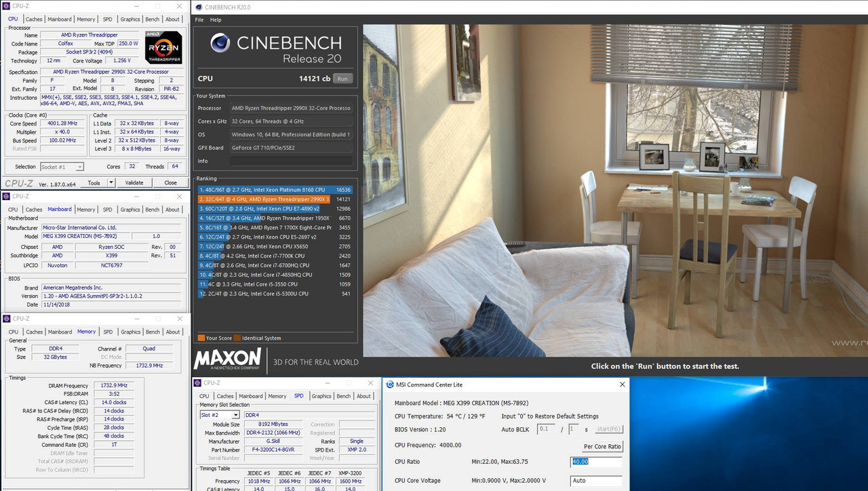Open About tab in the SPD CPU-Z window
Image resolution: width=868 pixels, height=491 pixels.
point(364,396)
